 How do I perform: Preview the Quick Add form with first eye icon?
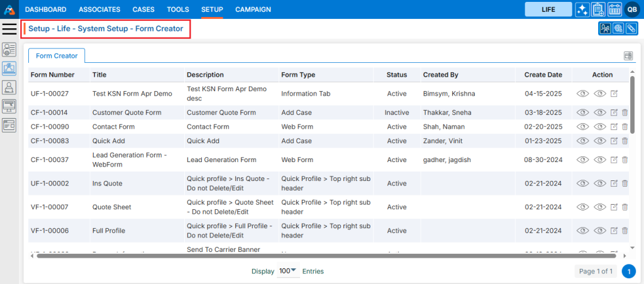tap(582, 141)
